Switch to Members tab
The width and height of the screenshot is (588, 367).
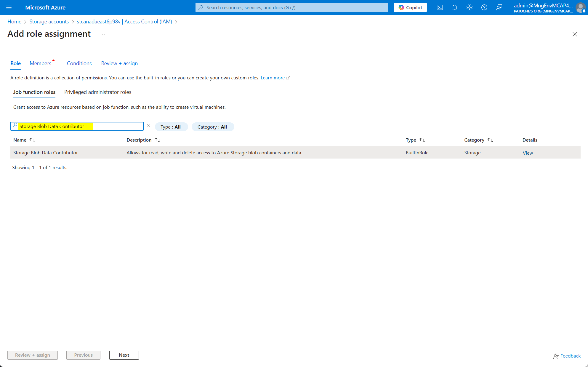coord(41,63)
